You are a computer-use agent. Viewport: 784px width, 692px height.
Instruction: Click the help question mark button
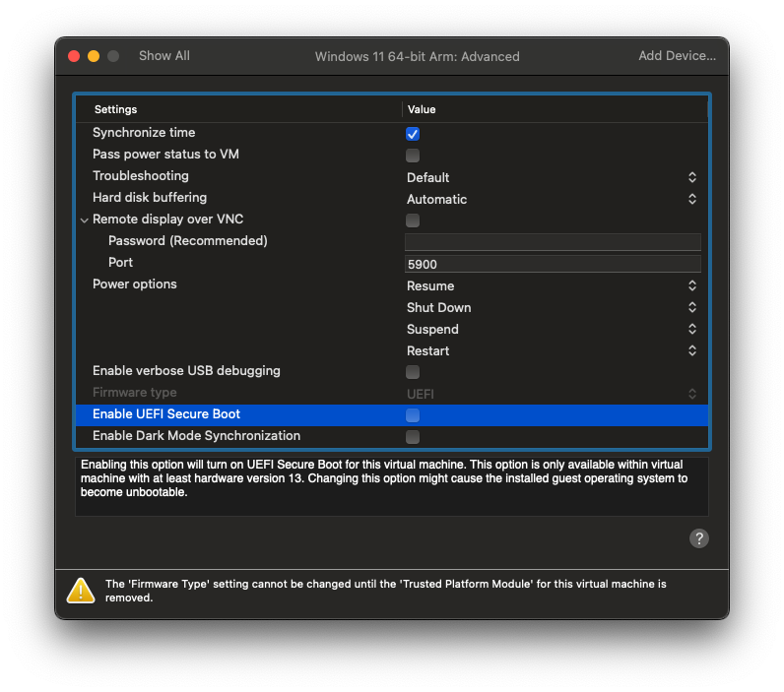click(699, 538)
